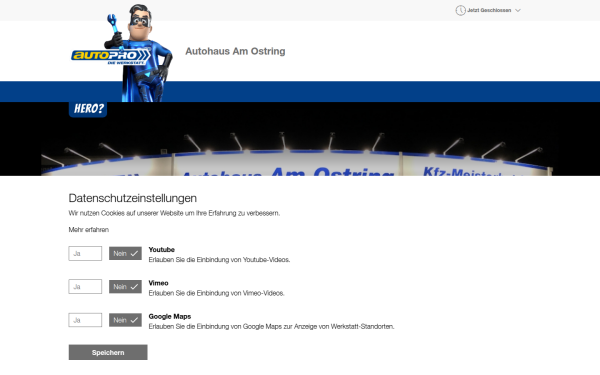Click the Autohaus Am Ostring title
Screen dimensions: 600x375
(x=235, y=51)
